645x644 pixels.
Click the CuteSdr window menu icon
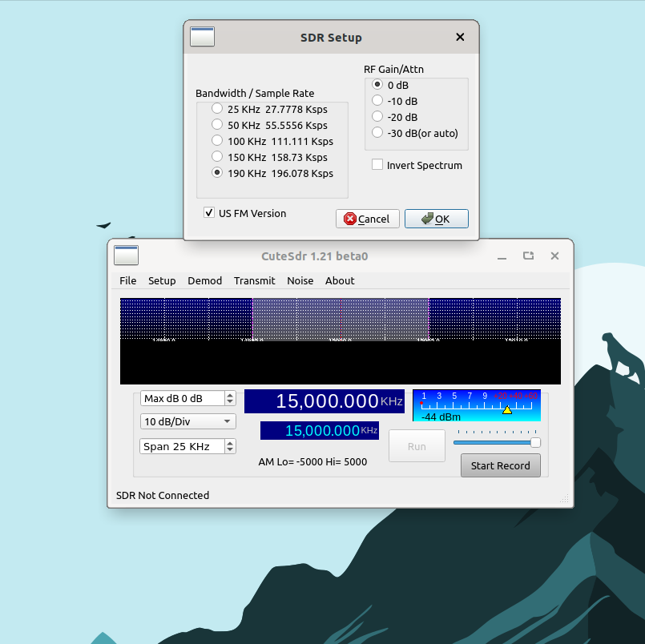pos(127,256)
